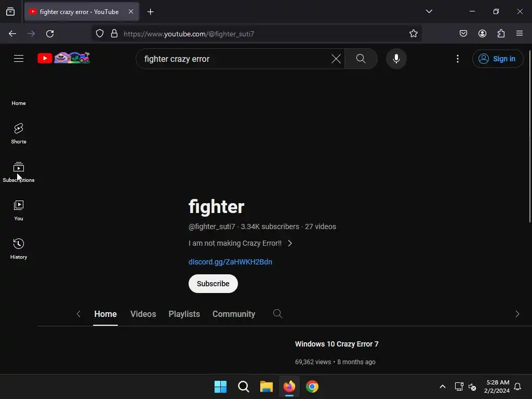Open the notifications bell in taskbar

point(517,387)
